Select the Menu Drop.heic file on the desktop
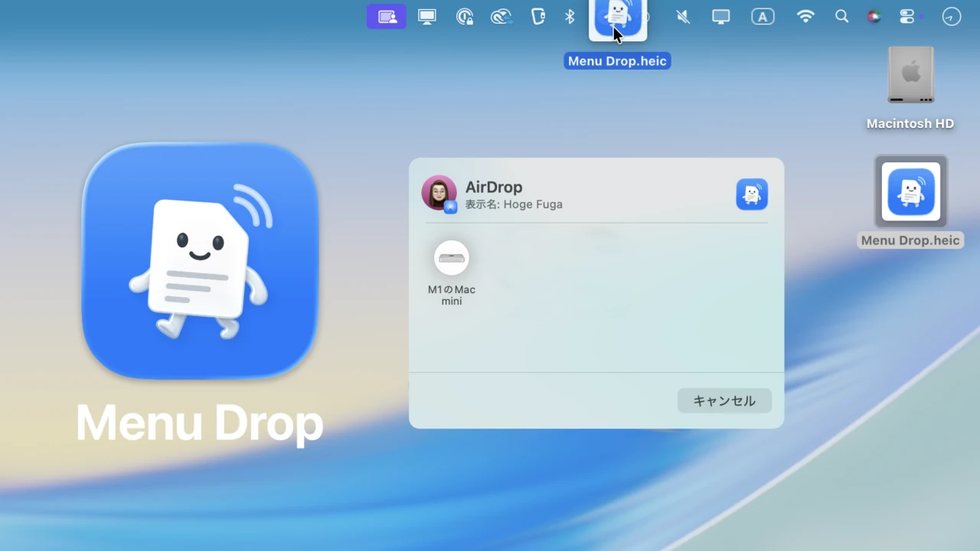This screenshot has height=551, width=980. point(910,192)
